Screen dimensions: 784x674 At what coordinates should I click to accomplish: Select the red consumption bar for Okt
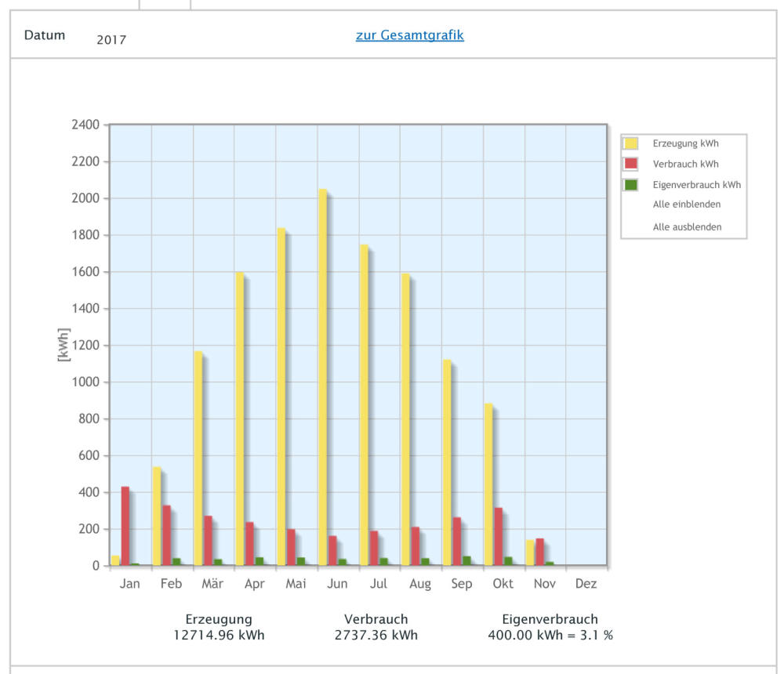click(x=499, y=536)
